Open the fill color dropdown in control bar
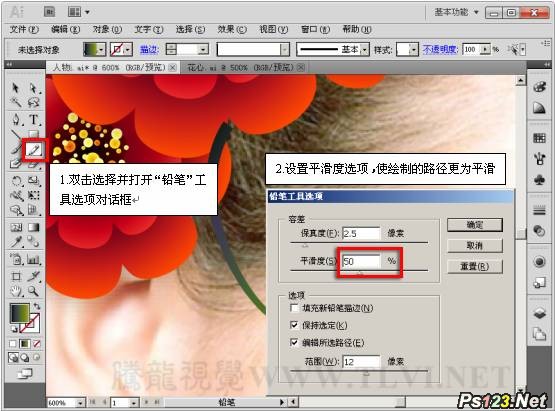This screenshot has width=555, height=411. point(102,50)
